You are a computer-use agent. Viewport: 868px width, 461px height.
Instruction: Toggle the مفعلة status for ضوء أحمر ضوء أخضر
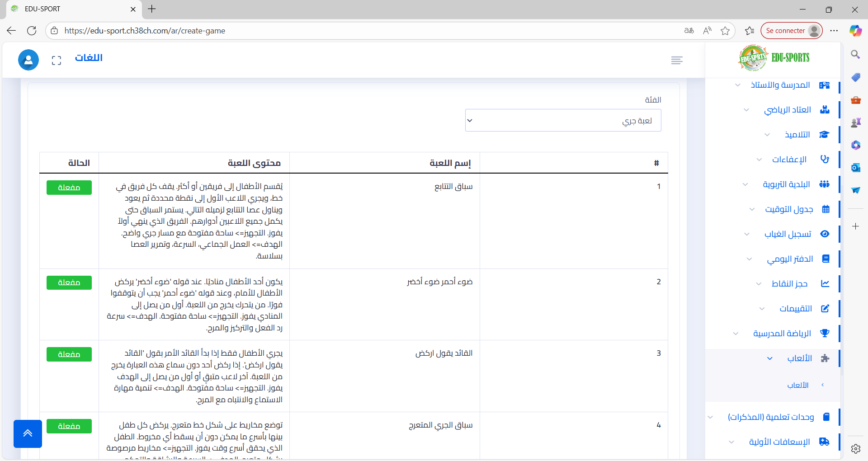tap(69, 282)
